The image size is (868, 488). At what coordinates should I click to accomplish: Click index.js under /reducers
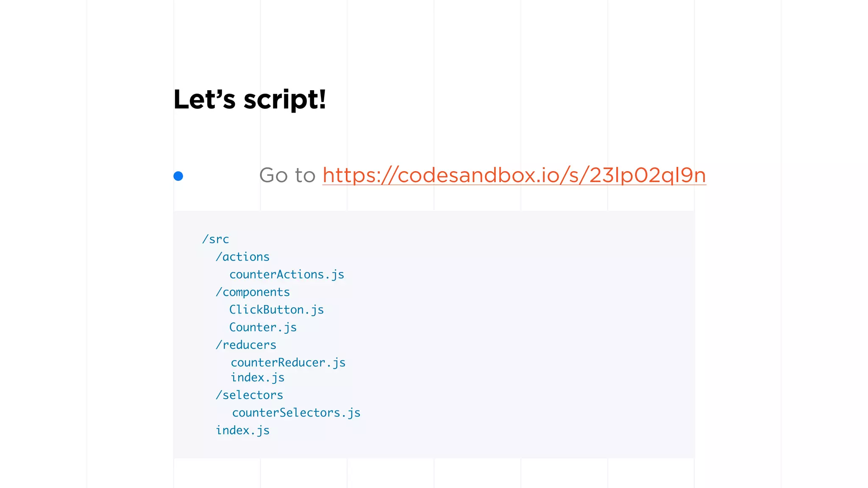[257, 378]
